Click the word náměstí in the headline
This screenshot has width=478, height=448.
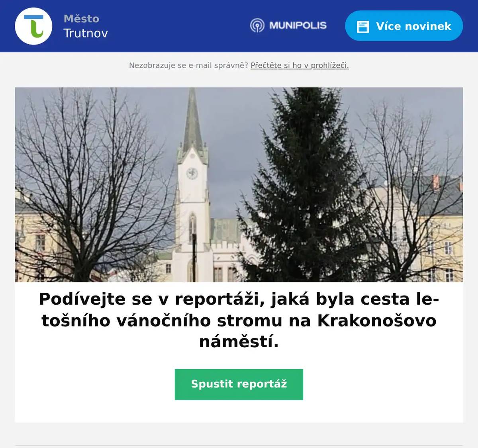click(x=239, y=342)
